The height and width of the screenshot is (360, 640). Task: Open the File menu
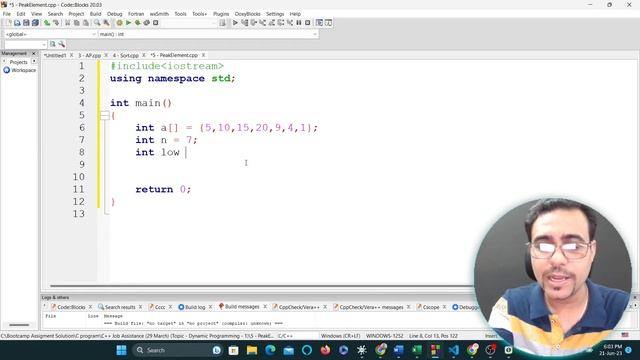click(7, 14)
